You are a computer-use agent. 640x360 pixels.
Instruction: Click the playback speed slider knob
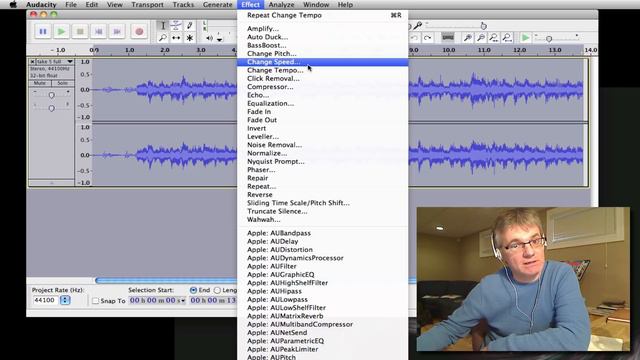(x=549, y=39)
